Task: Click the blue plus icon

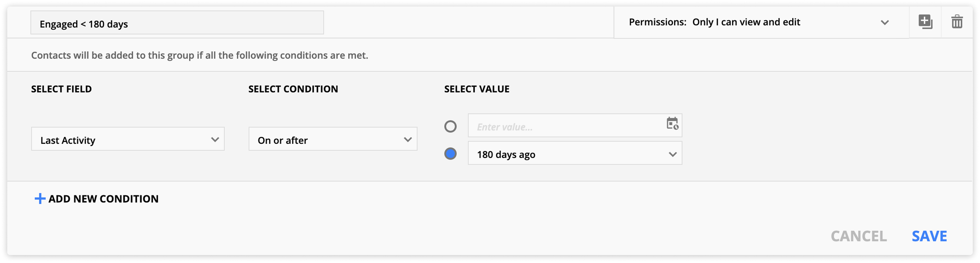Action: click(40, 199)
